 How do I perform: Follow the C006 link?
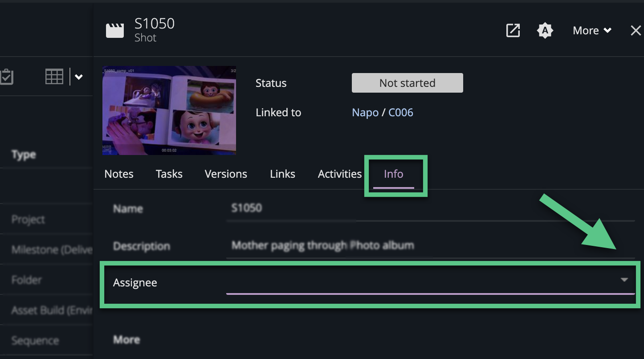click(400, 112)
